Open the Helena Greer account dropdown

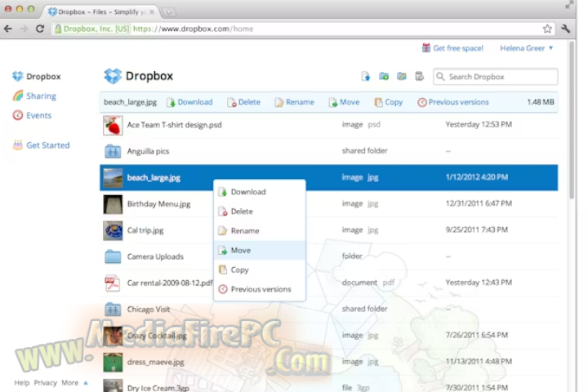(527, 48)
